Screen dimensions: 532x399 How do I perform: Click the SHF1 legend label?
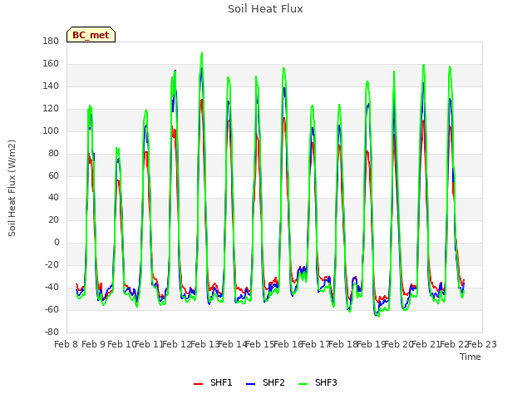[x=221, y=382]
